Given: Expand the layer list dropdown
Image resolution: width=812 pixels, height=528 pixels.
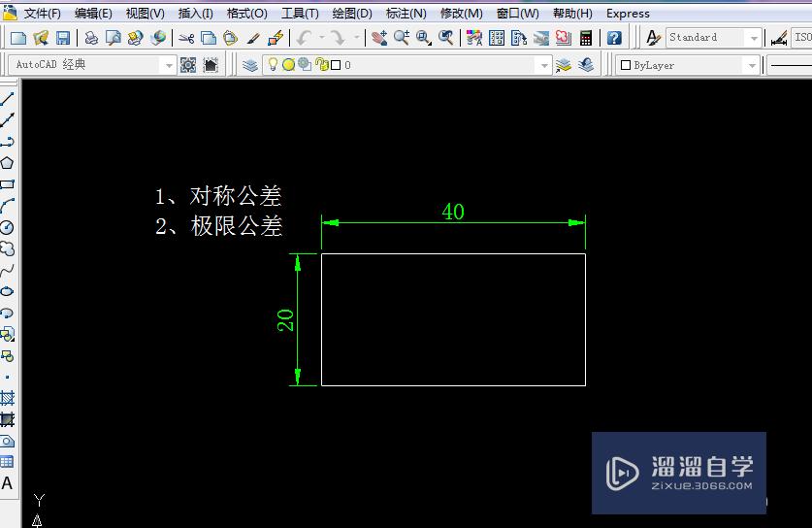Looking at the screenshot, I should pos(543,65).
